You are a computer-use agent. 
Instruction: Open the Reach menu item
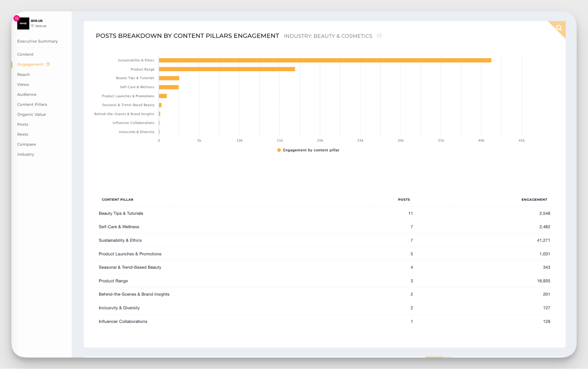[24, 74]
